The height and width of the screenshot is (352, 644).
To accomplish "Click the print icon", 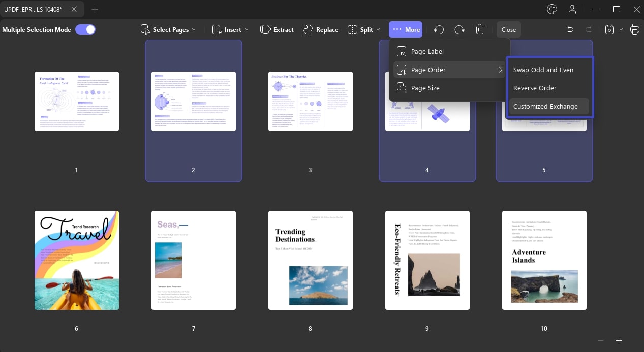I will pos(635,29).
